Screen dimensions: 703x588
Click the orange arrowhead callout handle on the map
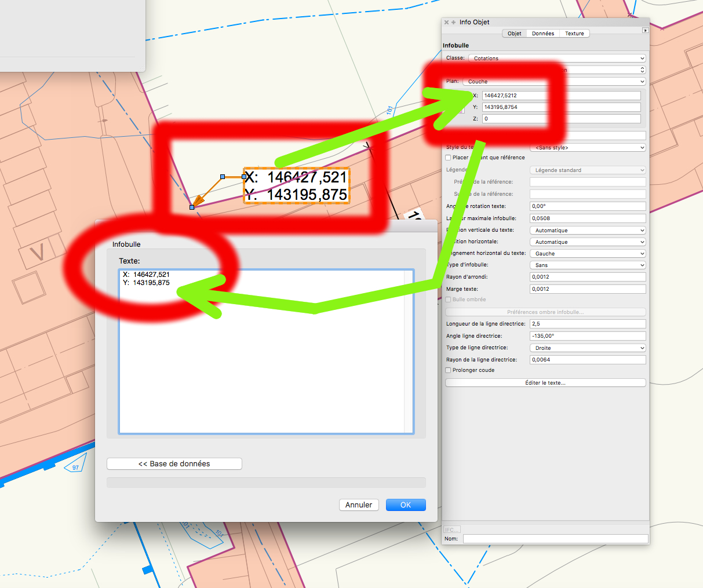[198, 201]
